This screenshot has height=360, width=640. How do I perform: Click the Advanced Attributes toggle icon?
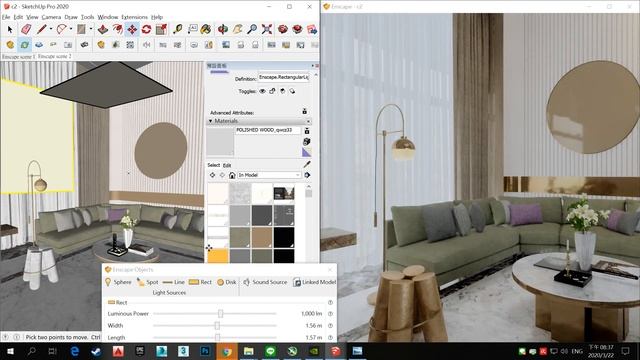pos(304,111)
